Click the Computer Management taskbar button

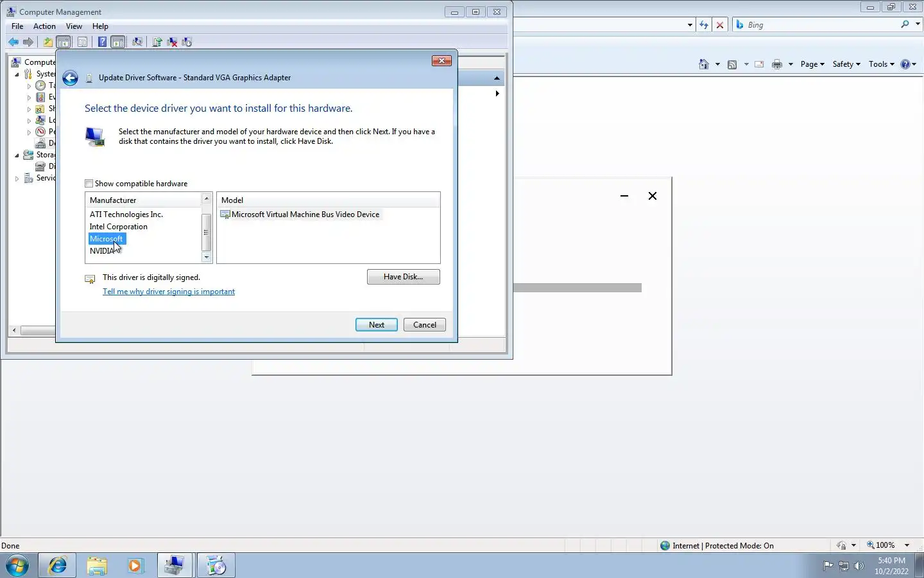174,566
